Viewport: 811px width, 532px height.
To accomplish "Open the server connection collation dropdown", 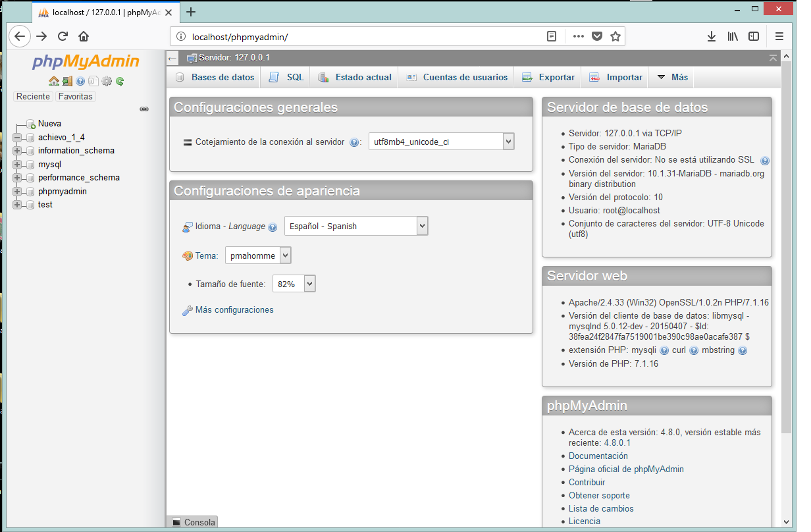I will [441, 142].
